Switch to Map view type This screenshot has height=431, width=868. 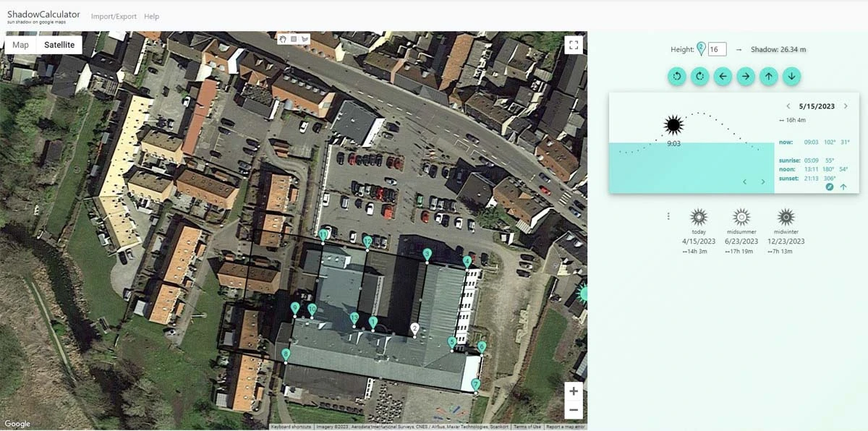coord(21,45)
